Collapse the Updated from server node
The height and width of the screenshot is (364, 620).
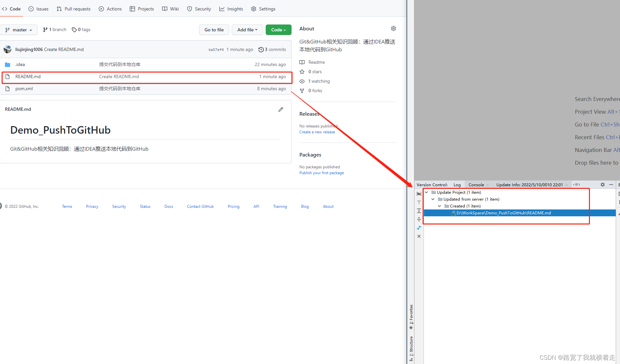coord(433,199)
